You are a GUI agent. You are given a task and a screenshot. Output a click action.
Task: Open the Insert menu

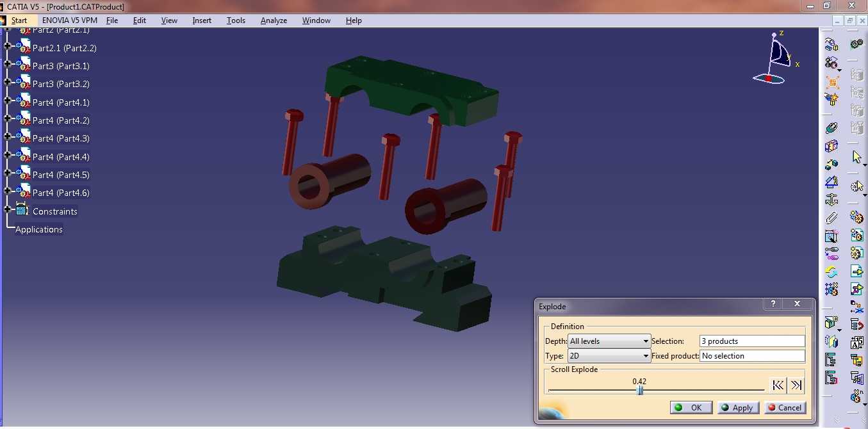pyautogui.click(x=202, y=20)
